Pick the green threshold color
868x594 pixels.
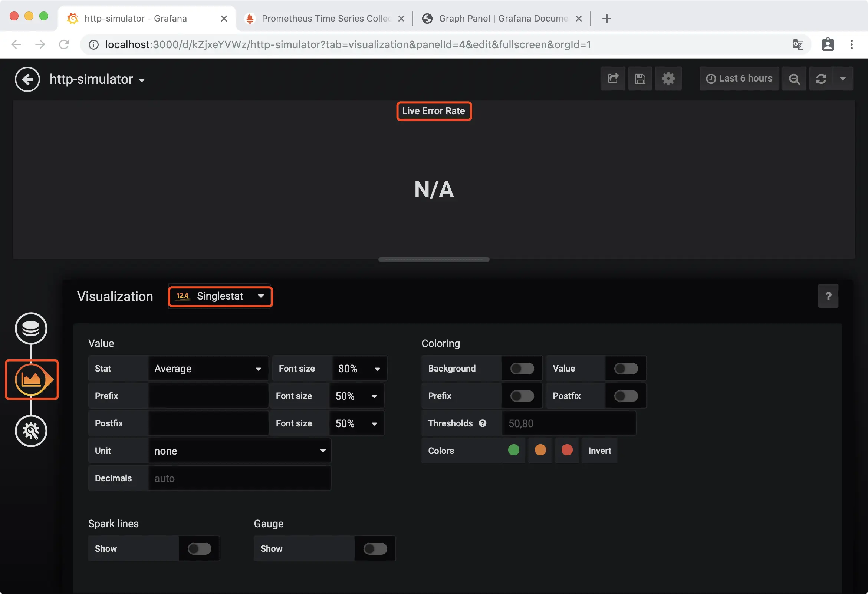coord(513,450)
